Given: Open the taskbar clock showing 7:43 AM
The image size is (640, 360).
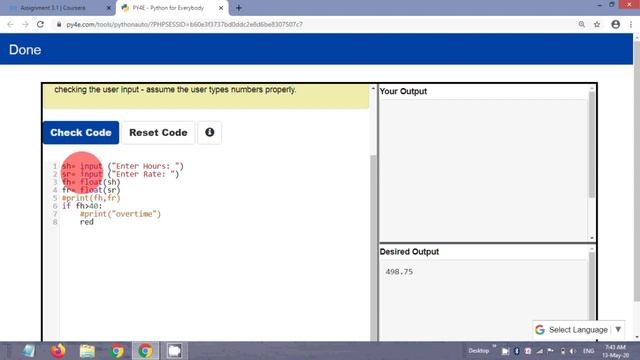Looking at the screenshot, I should click(x=615, y=351).
